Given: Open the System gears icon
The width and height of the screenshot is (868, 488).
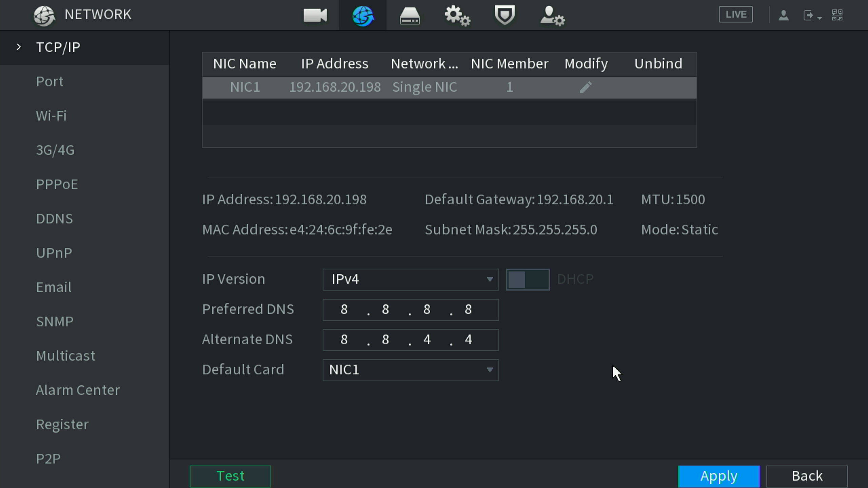Looking at the screenshot, I should (457, 16).
